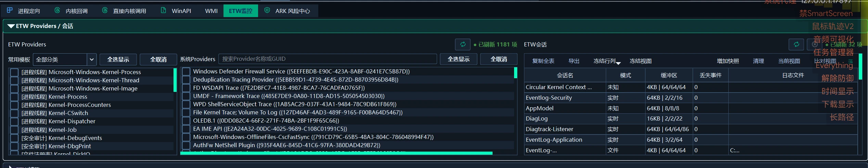This screenshot has height=168, width=868.
Task: Click the system providers vertical scrollbar
Action: click(515, 73)
